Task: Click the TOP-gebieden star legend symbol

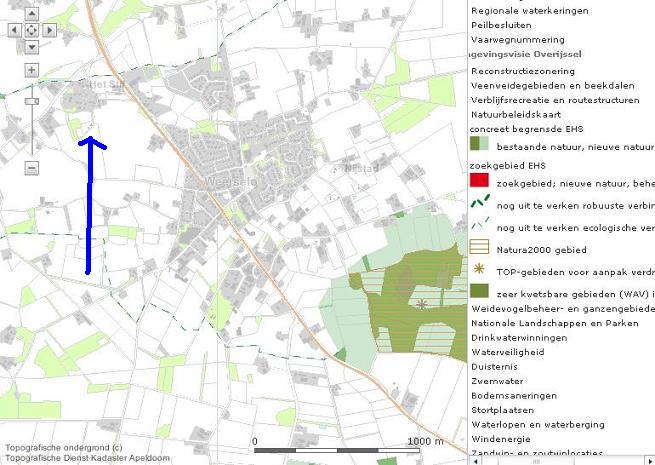Action: coord(479,269)
